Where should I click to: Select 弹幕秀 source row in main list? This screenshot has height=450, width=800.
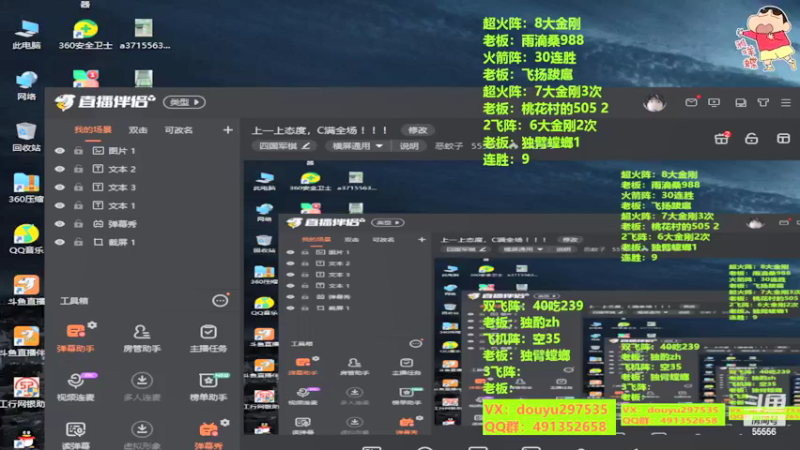(x=143, y=224)
